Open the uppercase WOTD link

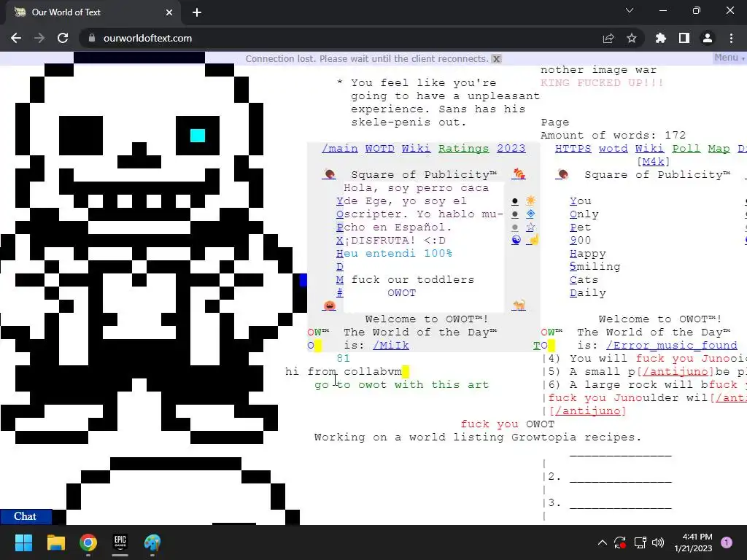click(379, 149)
